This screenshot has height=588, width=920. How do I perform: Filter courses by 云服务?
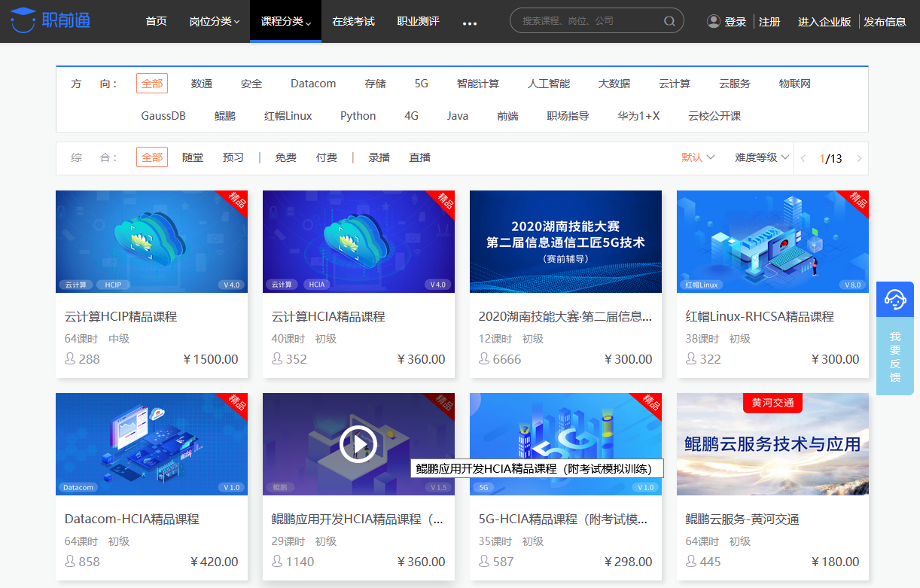(x=735, y=84)
